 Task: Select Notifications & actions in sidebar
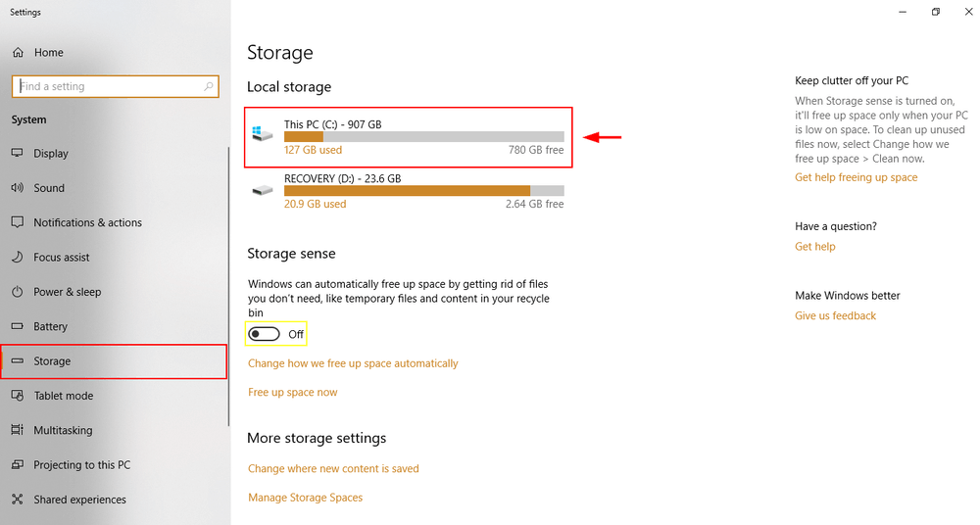[x=87, y=223]
